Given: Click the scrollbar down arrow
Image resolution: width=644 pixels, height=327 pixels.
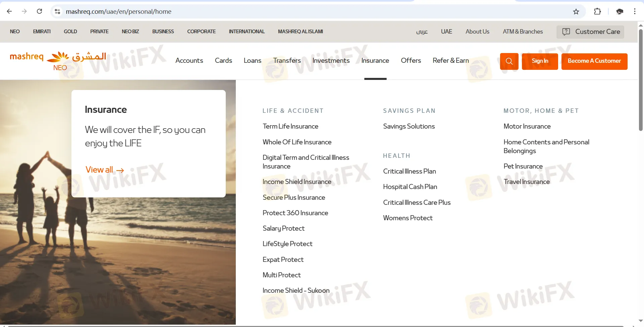Looking at the screenshot, I should (x=641, y=320).
